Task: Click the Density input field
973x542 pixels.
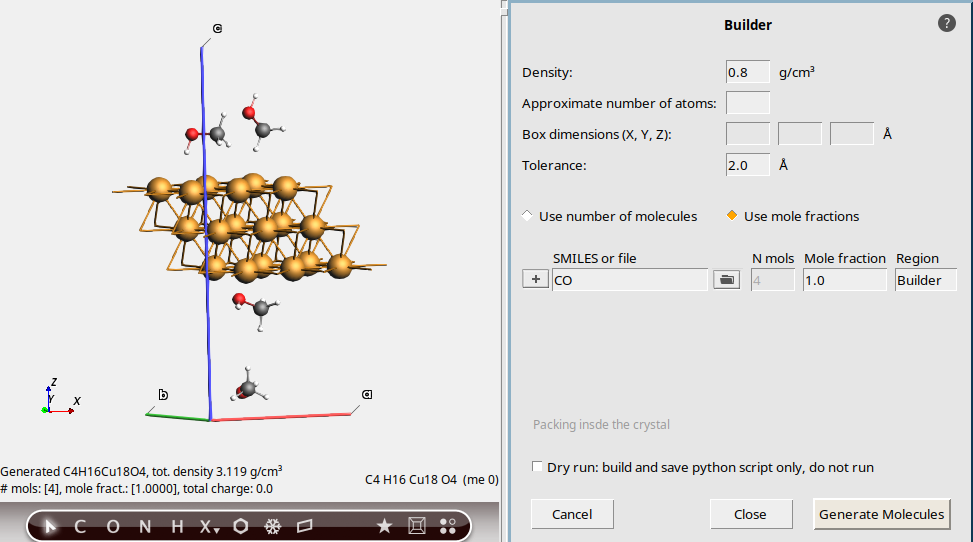Action: tap(747, 72)
